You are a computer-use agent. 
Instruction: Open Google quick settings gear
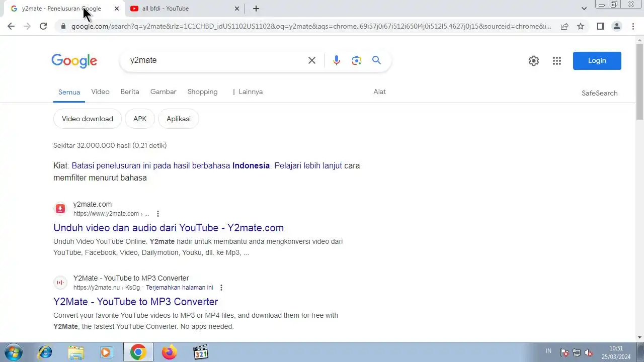[534, 61]
